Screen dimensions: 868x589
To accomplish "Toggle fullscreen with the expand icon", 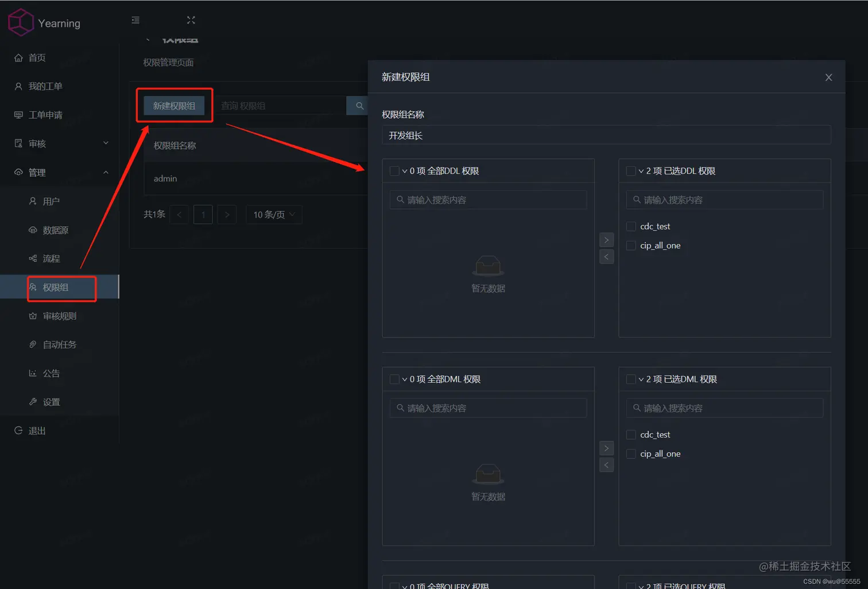I will pyautogui.click(x=191, y=20).
